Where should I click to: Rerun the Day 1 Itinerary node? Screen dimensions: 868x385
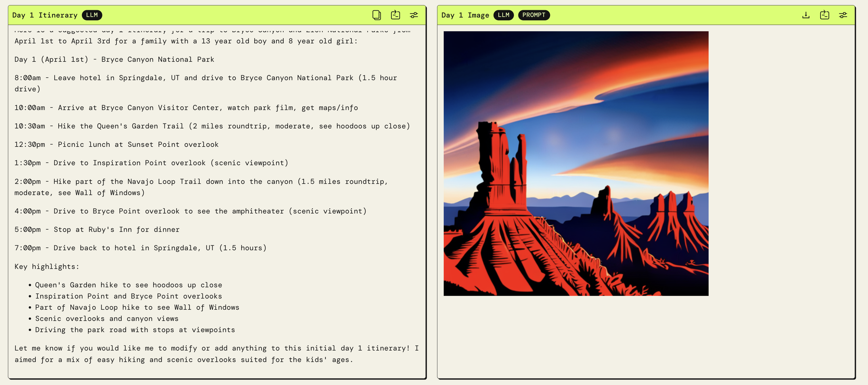[x=395, y=15]
